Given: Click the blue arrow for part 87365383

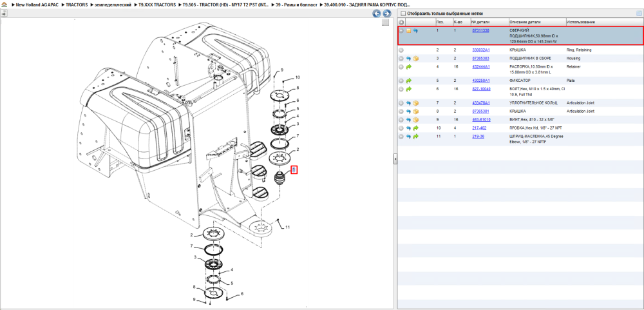Looking at the screenshot, I should tap(409, 59).
